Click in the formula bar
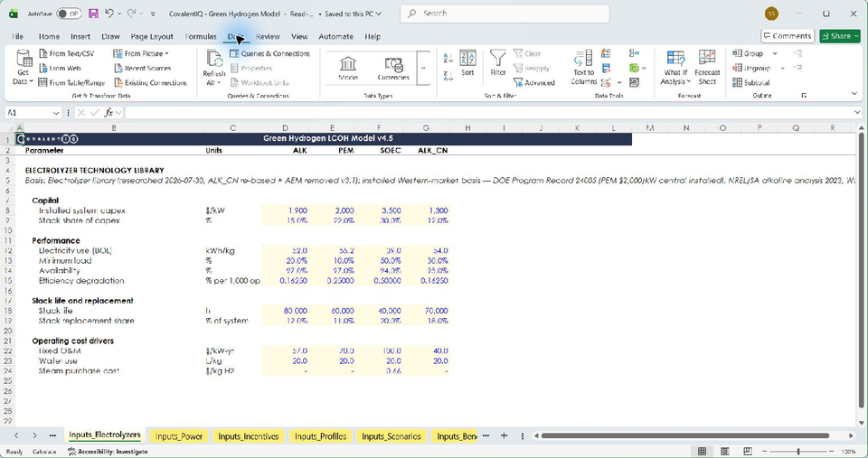This screenshot has height=458, width=868. click(489, 113)
